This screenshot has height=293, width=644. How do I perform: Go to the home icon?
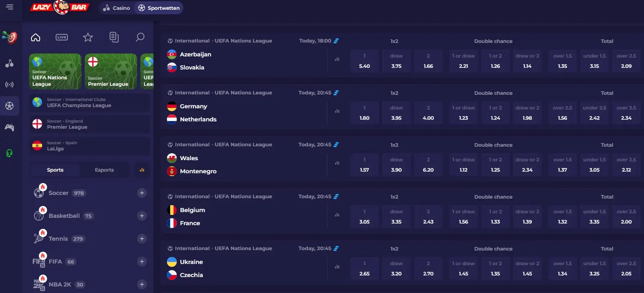36,37
